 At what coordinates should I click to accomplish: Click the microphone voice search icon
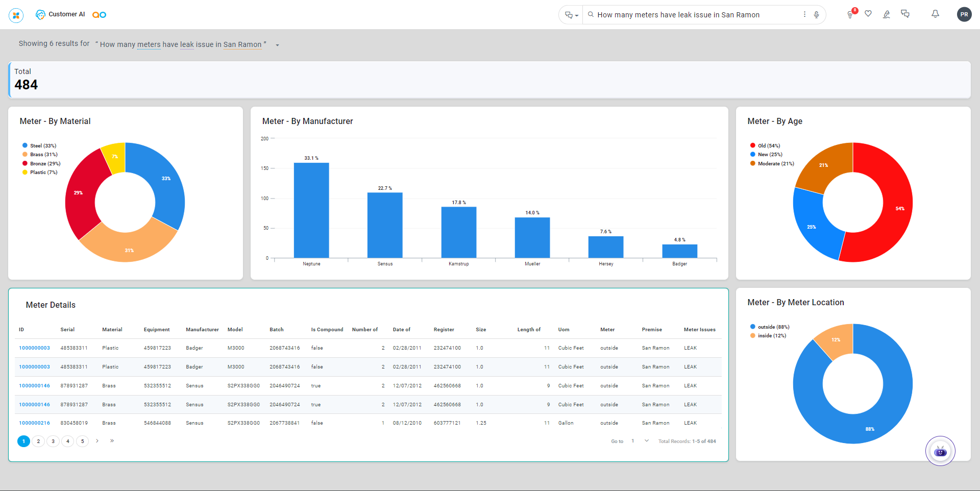pos(816,15)
